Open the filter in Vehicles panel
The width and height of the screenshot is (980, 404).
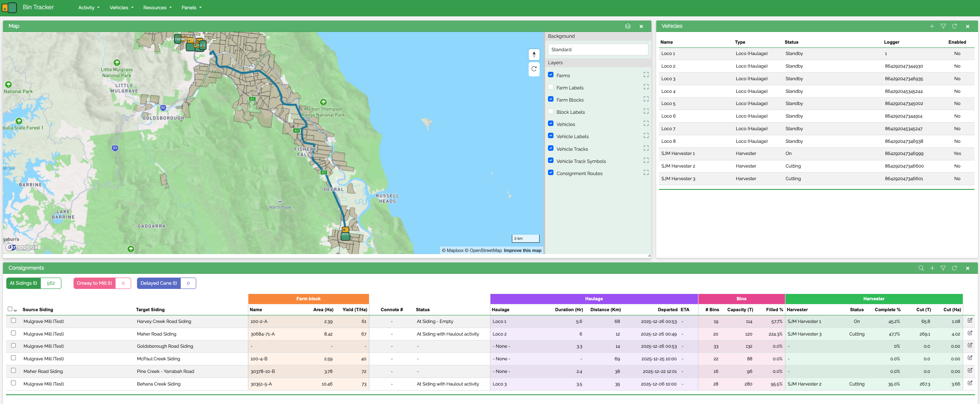tap(943, 26)
